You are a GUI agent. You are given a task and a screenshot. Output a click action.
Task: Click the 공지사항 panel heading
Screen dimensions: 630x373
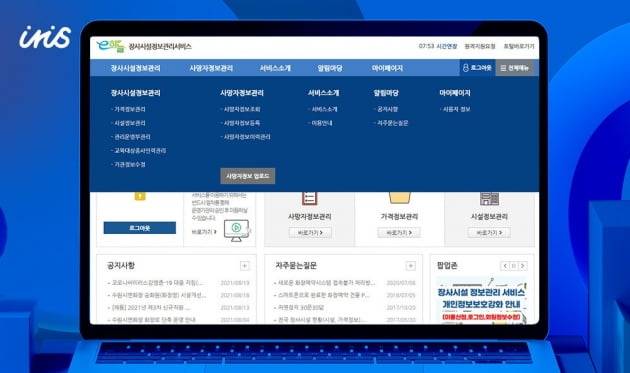(x=121, y=266)
